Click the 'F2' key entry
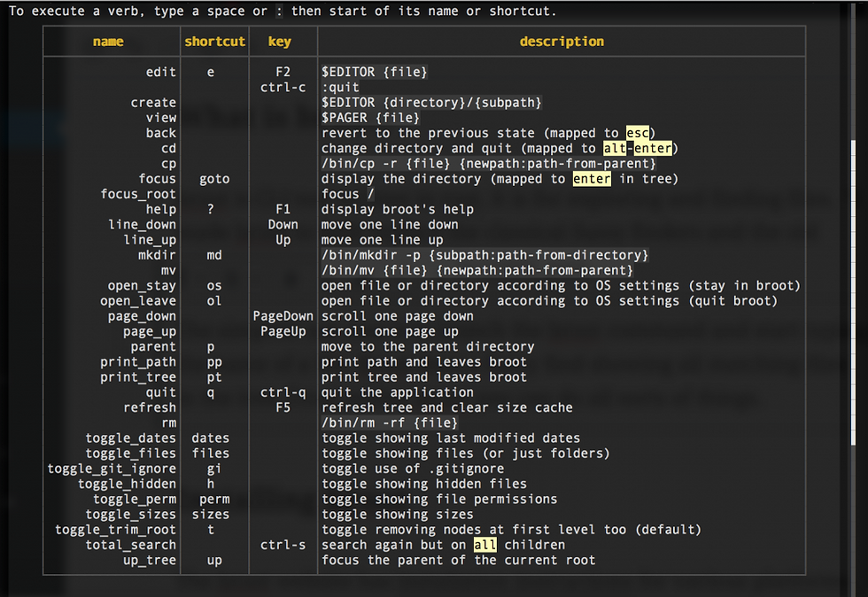The height and width of the screenshot is (597, 868). point(283,72)
